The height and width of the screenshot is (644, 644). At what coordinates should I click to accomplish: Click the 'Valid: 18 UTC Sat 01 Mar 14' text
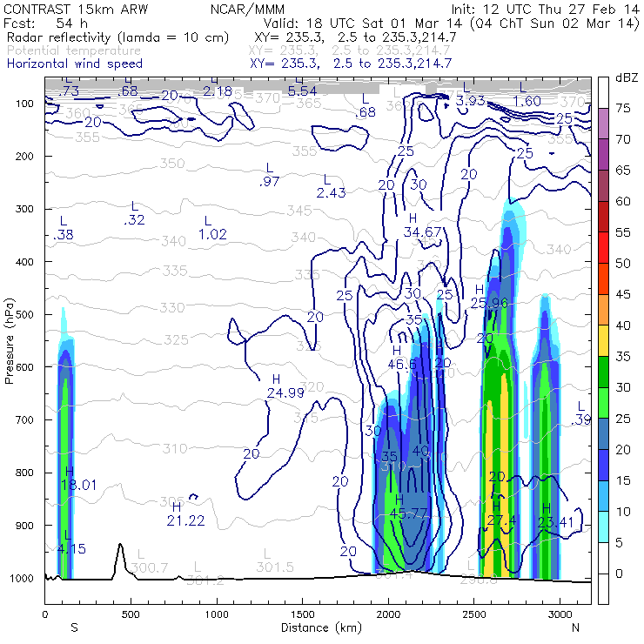(364, 23)
